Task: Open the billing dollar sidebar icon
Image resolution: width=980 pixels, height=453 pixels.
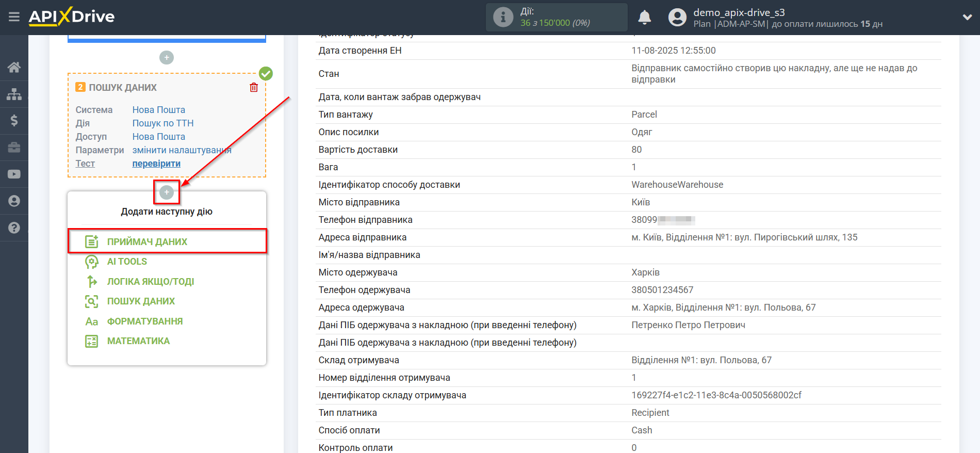Action: tap(14, 121)
